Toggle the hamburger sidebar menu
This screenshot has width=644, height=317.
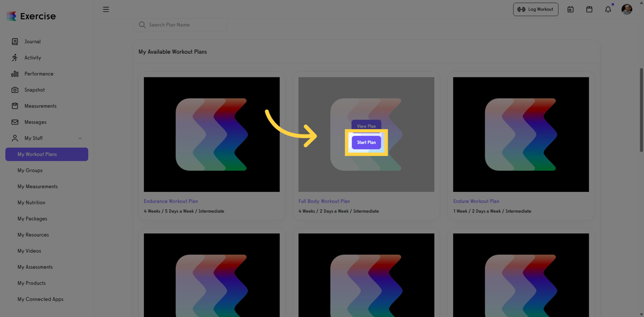[106, 9]
